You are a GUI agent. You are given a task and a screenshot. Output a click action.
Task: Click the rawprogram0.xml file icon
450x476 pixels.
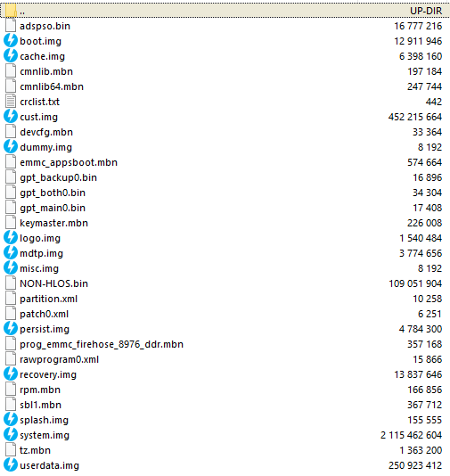[11, 359]
